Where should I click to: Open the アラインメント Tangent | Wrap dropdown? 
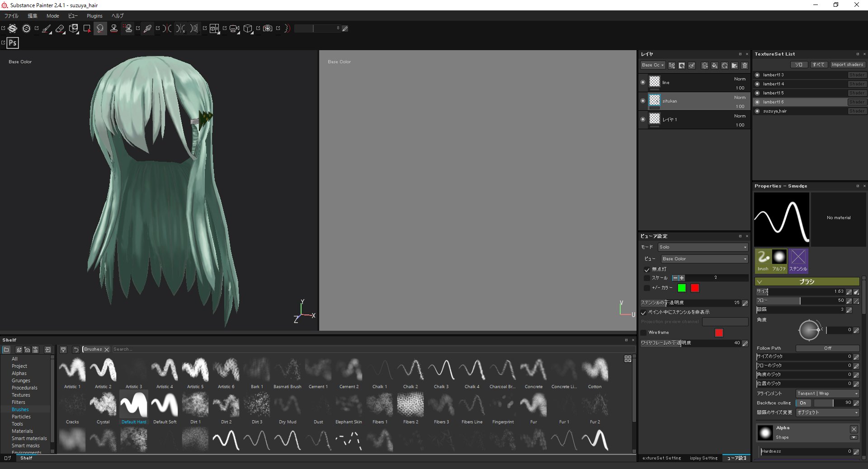827,394
